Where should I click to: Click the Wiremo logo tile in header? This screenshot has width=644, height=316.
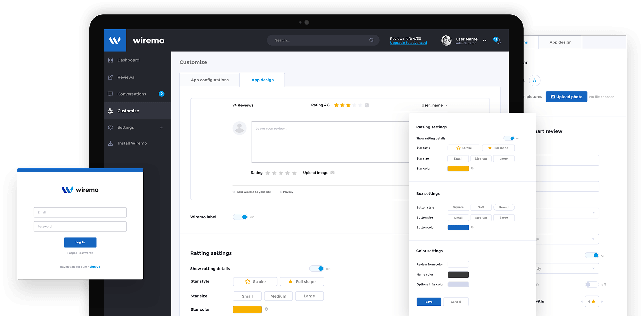tap(115, 40)
